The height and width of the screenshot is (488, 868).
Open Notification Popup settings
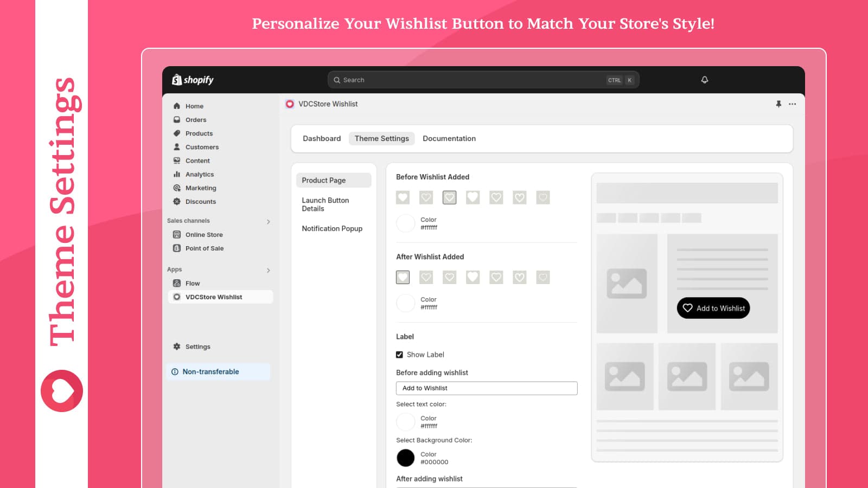(x=332, y=229)
